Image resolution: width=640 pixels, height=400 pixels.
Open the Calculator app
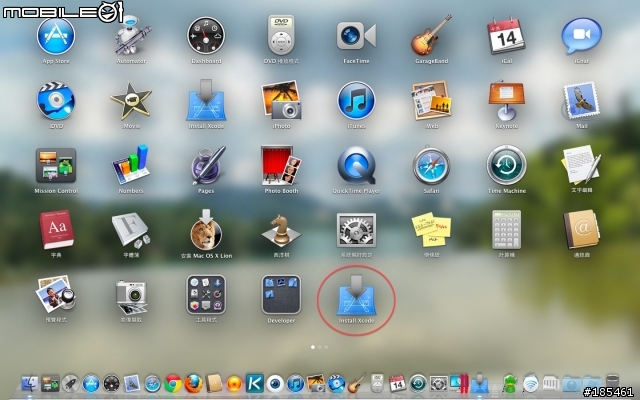coord(506,229)
